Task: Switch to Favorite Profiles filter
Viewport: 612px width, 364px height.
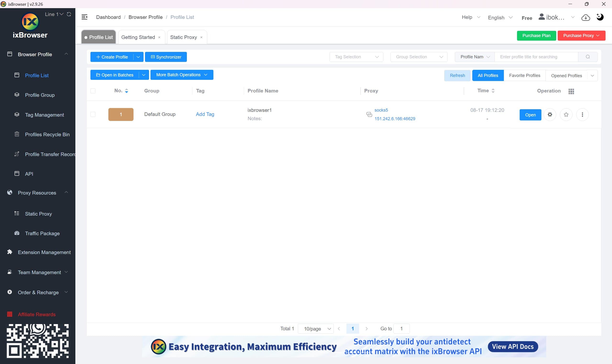Action: pos(525,76)
